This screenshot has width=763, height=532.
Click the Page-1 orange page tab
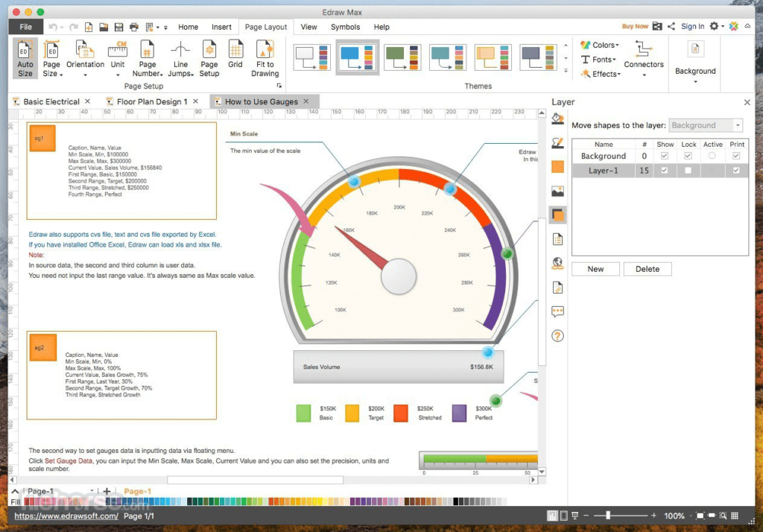coord(137,491)
